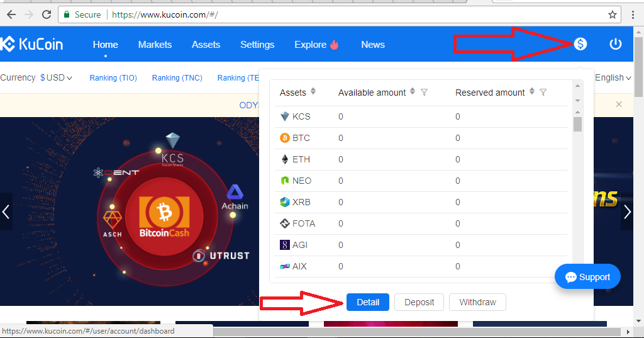Click the FOTA coin icon
Screen dimensions: 644x338
(285, 223)
